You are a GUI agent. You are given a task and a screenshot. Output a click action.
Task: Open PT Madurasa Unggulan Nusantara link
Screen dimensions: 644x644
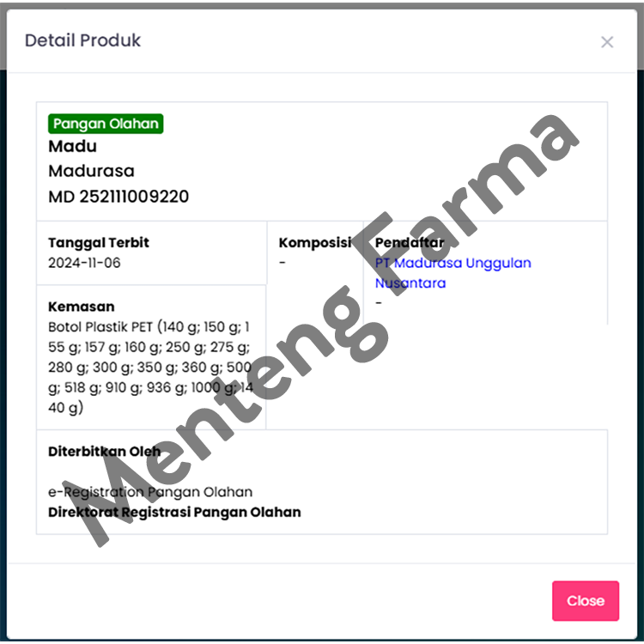[453, 273]
